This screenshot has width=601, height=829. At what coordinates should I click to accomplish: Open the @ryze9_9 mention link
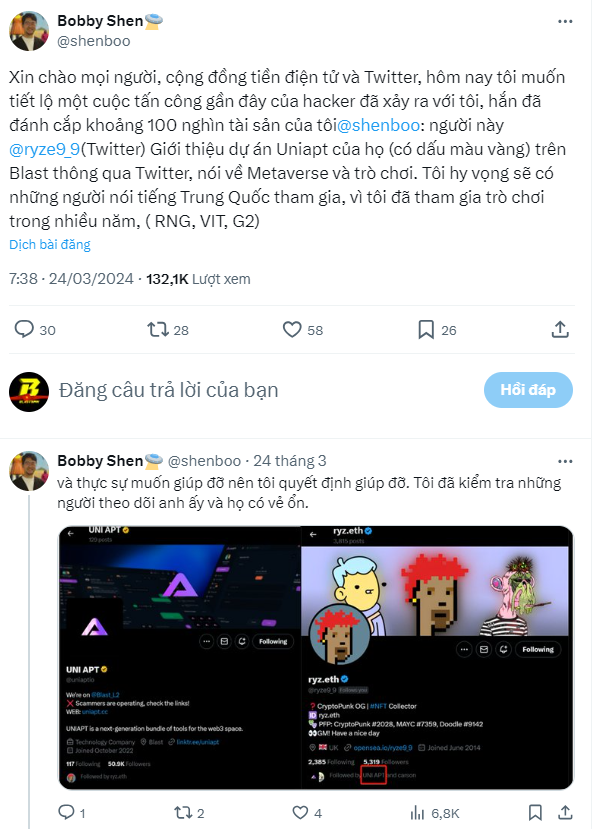click(x=44, y=149)
